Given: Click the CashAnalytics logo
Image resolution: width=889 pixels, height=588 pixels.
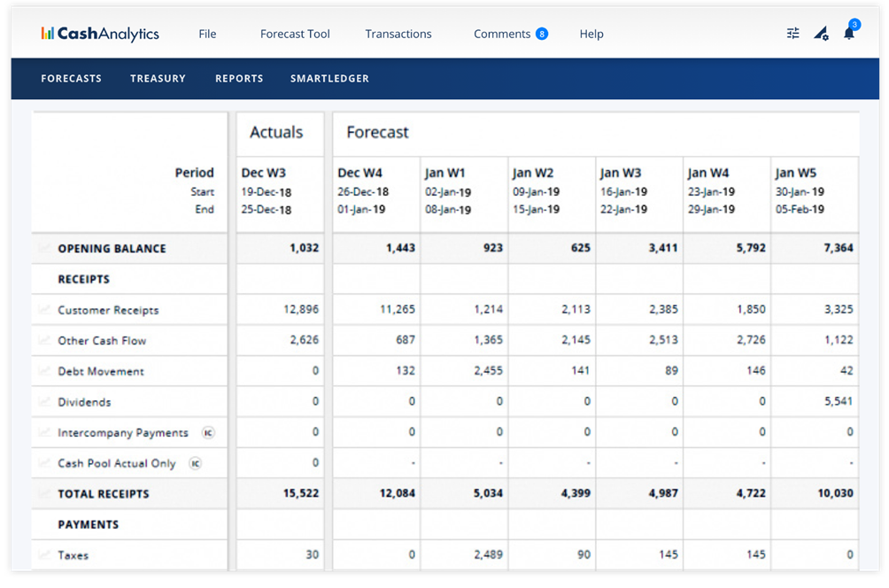Looking at the screenshot, I should point(99,33).
